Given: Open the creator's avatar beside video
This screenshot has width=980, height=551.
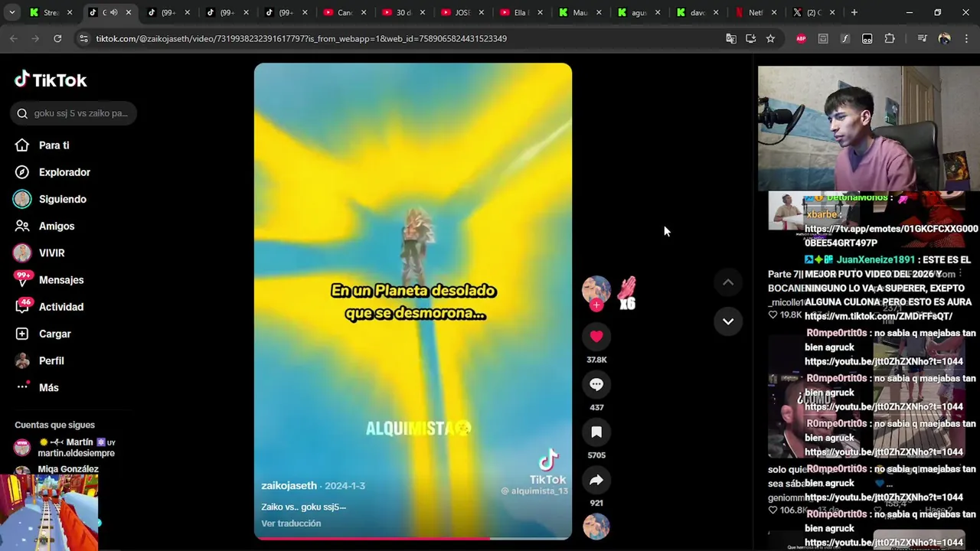Looking at the screenshot, I should [x=596, y=290].
